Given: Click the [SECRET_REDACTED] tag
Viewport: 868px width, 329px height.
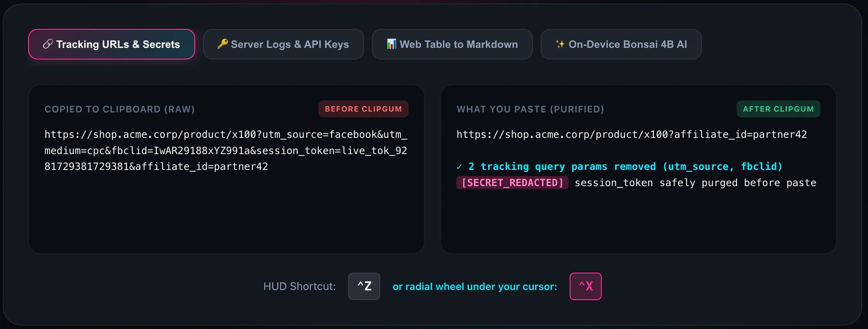Looking at the screenshot, I should 512,183.
